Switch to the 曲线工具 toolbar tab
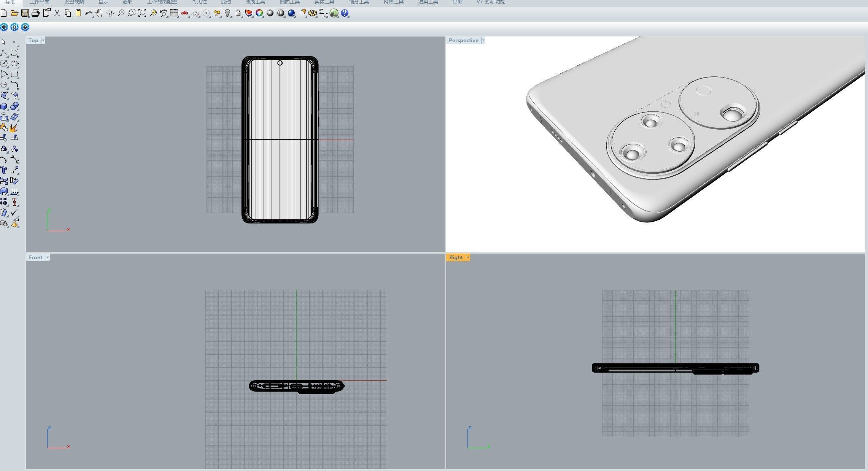 tap(255, 2)
